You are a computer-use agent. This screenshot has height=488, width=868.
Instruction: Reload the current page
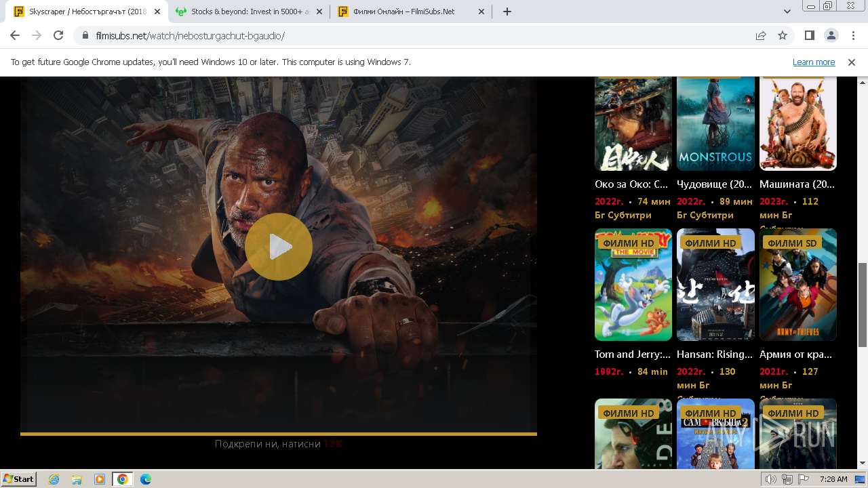(x=58, y=35)
